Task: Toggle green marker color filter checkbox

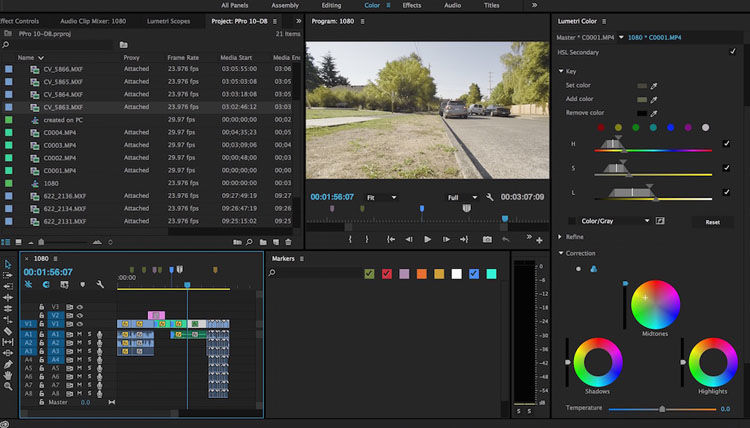Action: (x=369, y=274)
